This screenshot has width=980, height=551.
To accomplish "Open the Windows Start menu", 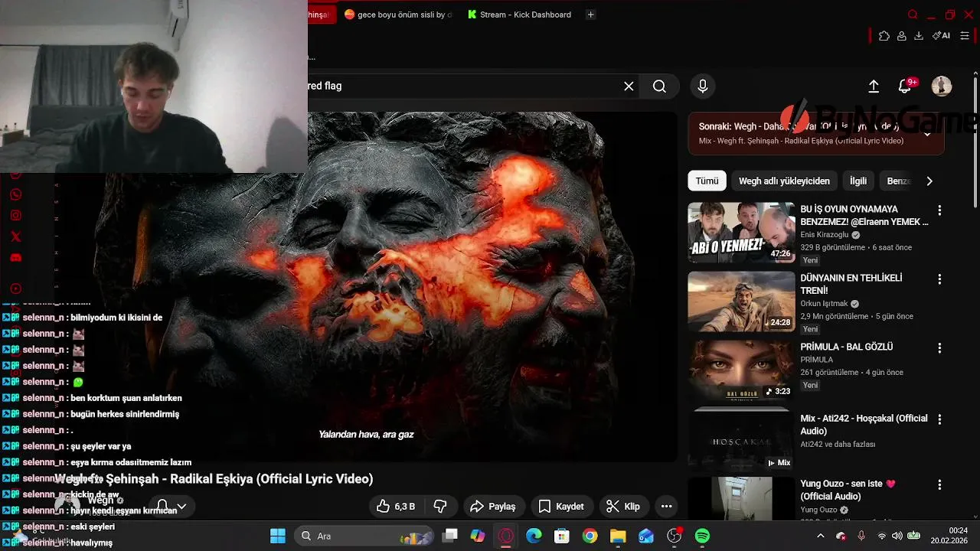I will coord(278,536).
